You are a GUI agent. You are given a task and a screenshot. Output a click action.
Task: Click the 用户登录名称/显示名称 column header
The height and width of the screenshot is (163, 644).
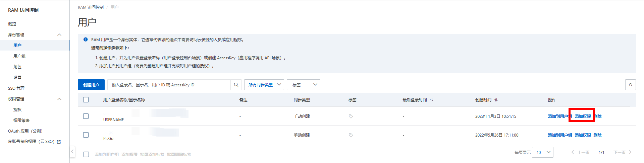click(124, 100)
